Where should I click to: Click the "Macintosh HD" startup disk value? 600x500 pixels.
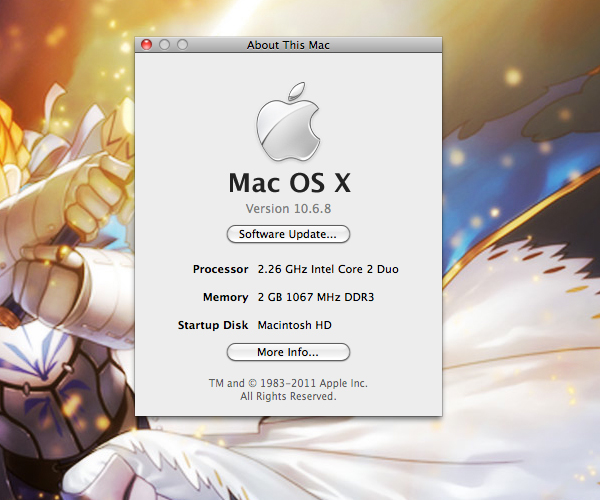click(x=294, y=325)
